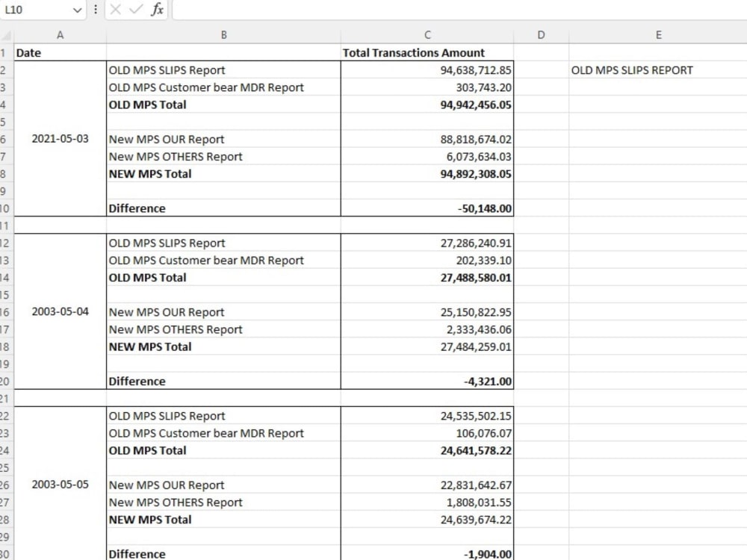Viewport: 747px width, 560px height.
Task: Select cell with value 106,076.07
Action: coord(427,433)
